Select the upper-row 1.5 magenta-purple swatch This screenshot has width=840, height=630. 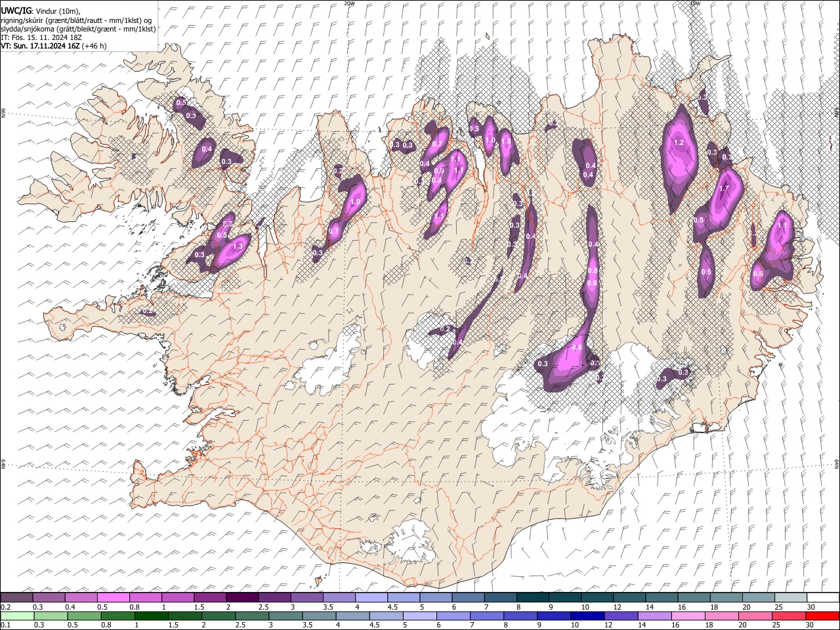(x=209, y=597)
